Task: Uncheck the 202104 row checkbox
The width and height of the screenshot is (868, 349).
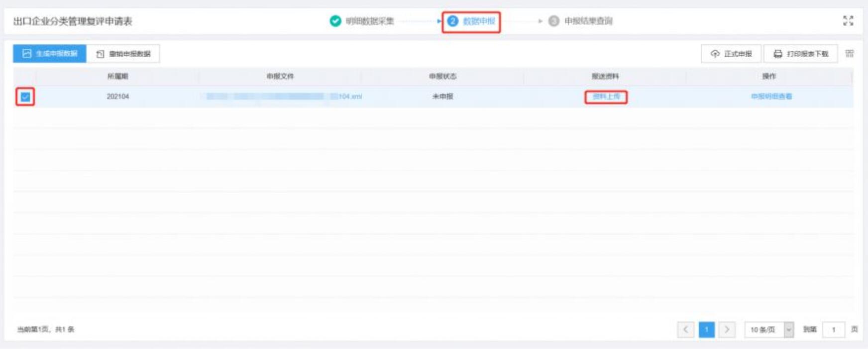Action: click(25, 97)
